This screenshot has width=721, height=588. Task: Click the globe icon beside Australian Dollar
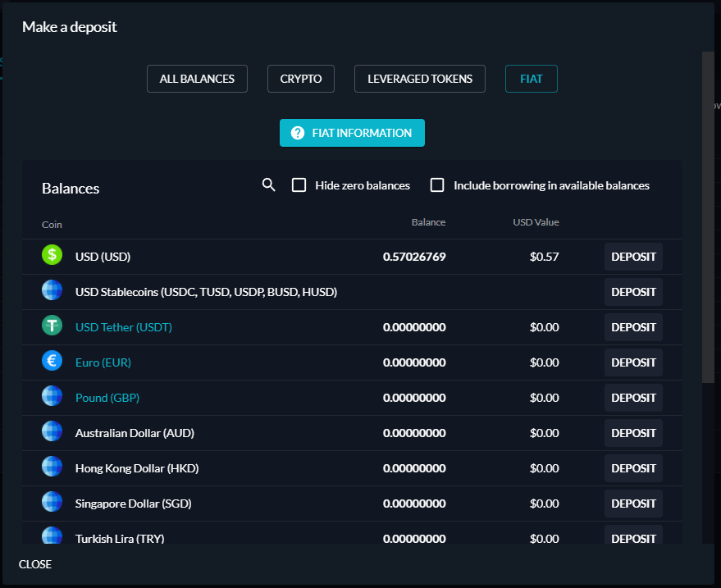(52, 431)
